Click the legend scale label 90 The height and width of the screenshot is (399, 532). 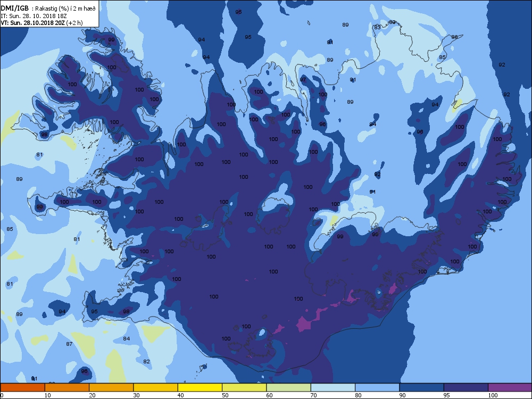(402, 395)
